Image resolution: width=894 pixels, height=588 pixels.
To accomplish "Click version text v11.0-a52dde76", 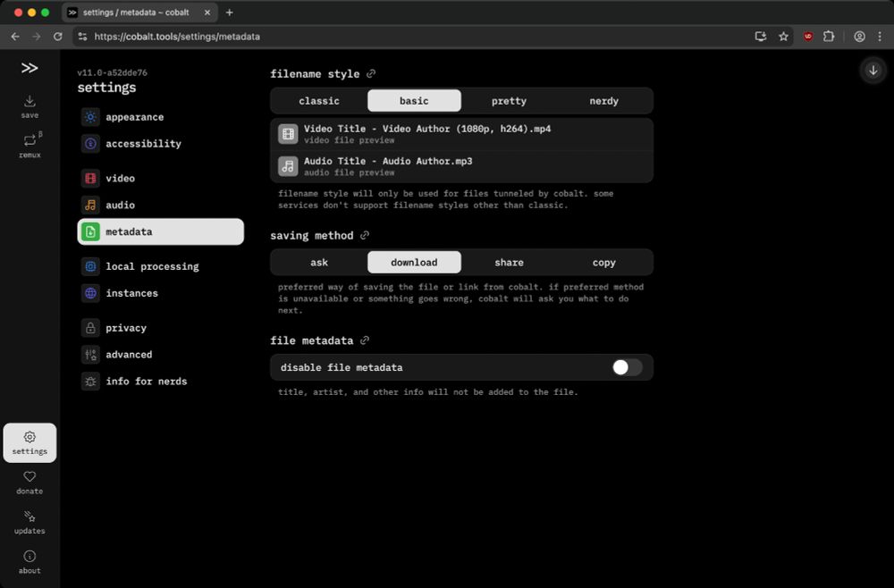I will pos(113,73).
